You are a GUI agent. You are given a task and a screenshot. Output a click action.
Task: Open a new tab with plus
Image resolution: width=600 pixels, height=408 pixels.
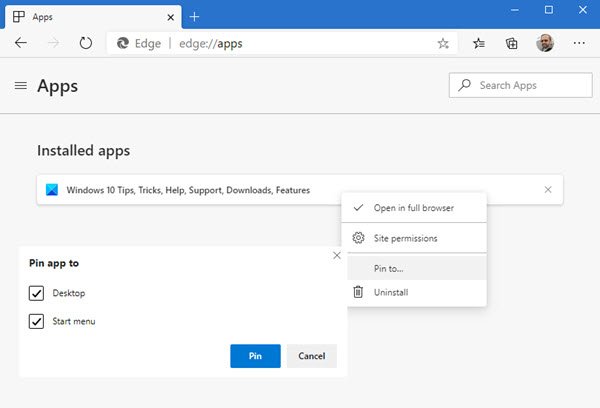pos(194,17)
